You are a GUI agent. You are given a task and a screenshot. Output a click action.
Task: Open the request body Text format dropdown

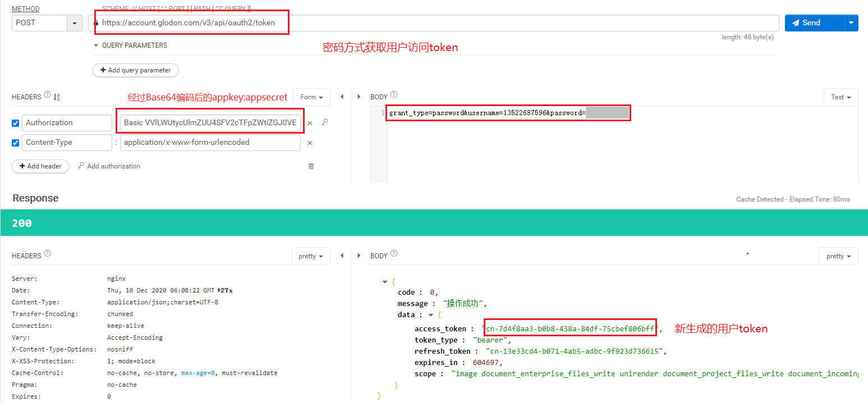point(841,97)
